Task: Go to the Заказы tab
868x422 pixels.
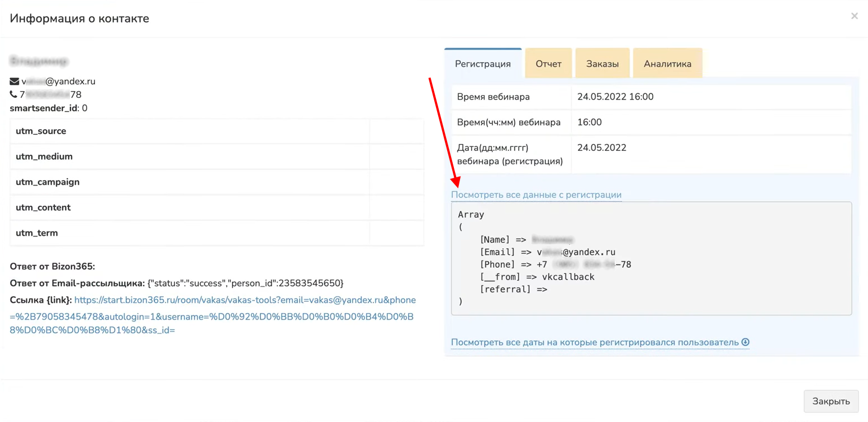Action: pos(602,64)
